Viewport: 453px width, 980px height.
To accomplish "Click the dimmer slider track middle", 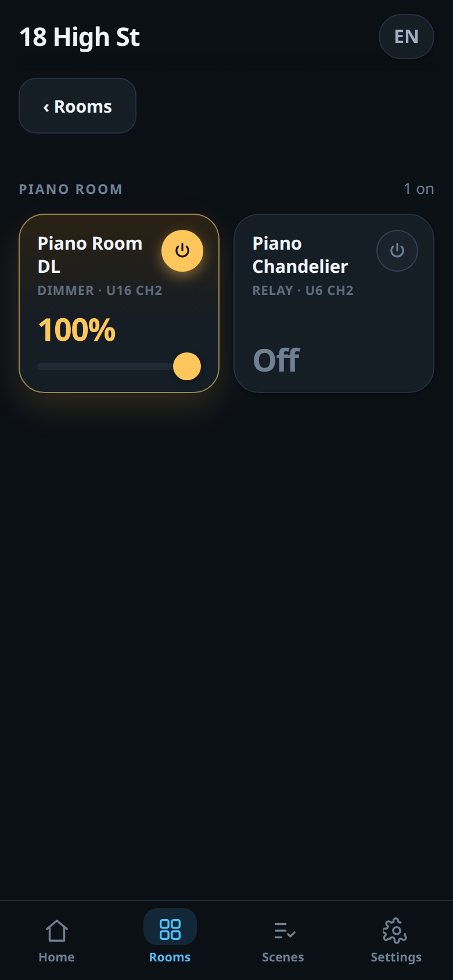I will click(119, 366).
